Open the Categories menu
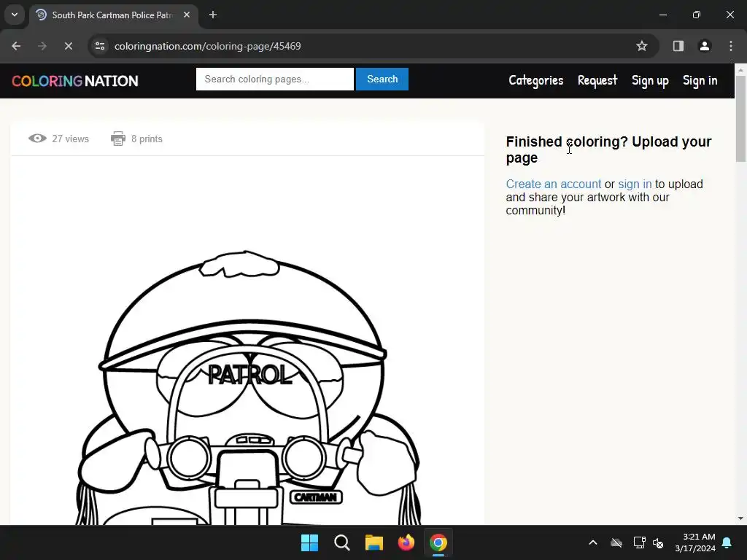The image size is (747, 560). 536,80
